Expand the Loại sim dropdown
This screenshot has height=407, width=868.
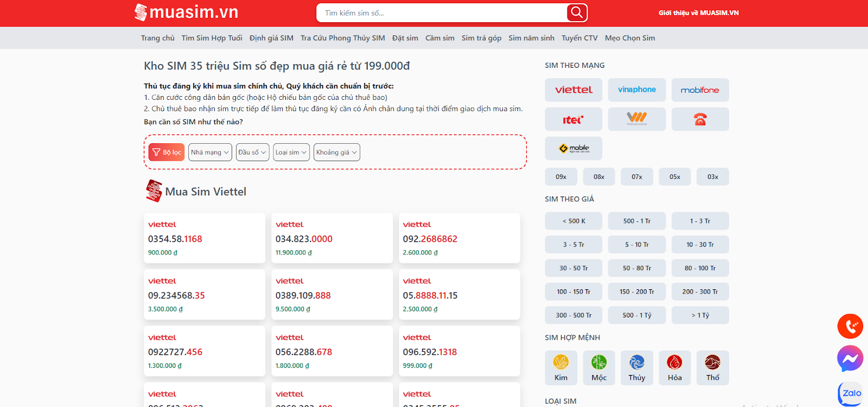pos(291,152)
